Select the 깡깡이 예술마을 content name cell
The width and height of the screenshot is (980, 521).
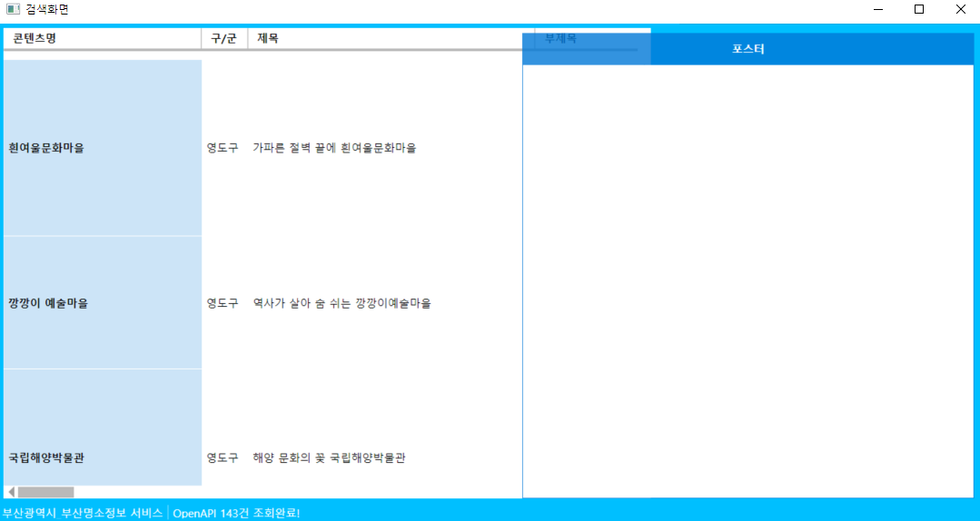point(103,303)
